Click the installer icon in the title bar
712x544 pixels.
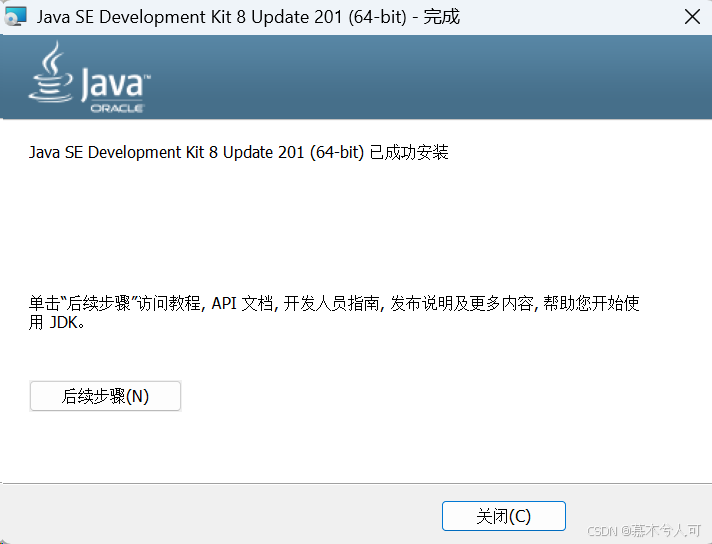[x=15, y=16]
